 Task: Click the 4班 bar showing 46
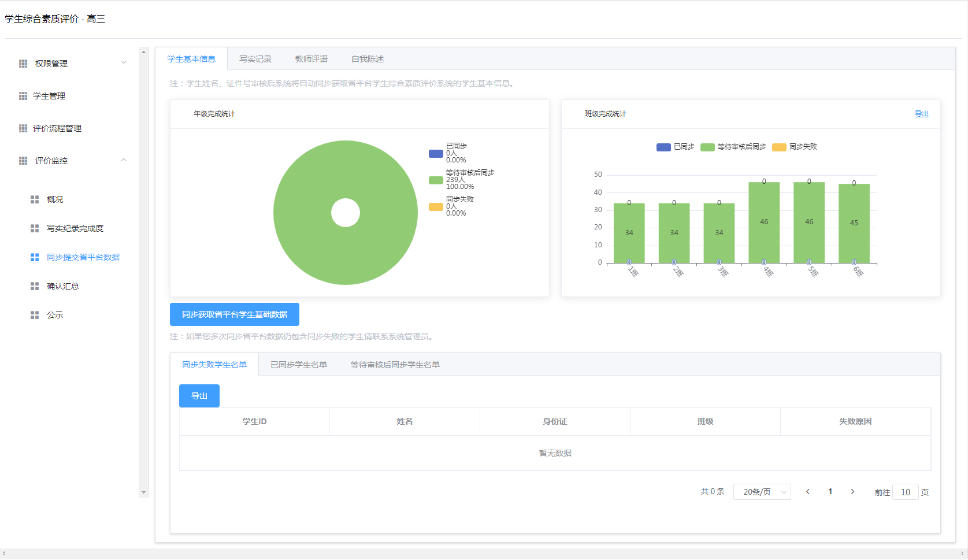pyautogui.click(x=764, y=222)
